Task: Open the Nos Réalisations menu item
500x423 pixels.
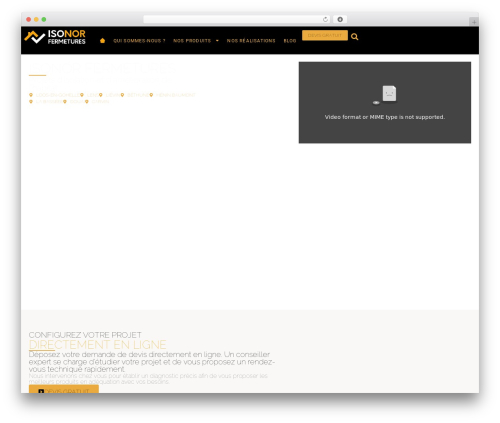Action: click(x=251, y=41)
